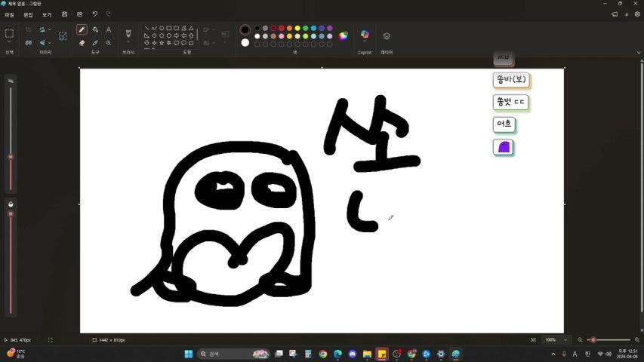Pick the green color swatch
Image resolution: width=644 pixels, height=362 pixels.
tap(306, 29)
